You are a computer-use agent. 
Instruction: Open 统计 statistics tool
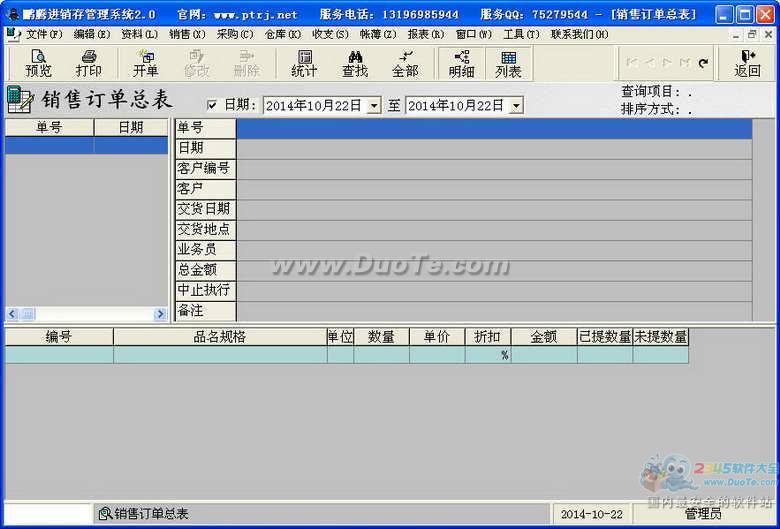[x=304, y=63]
